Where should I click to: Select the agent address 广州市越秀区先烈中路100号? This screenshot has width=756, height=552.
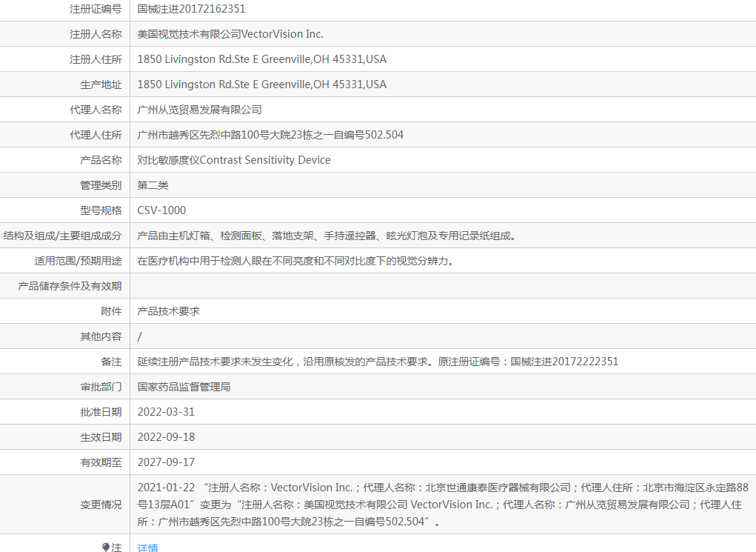pyautogui.click(x=270, y=135)
